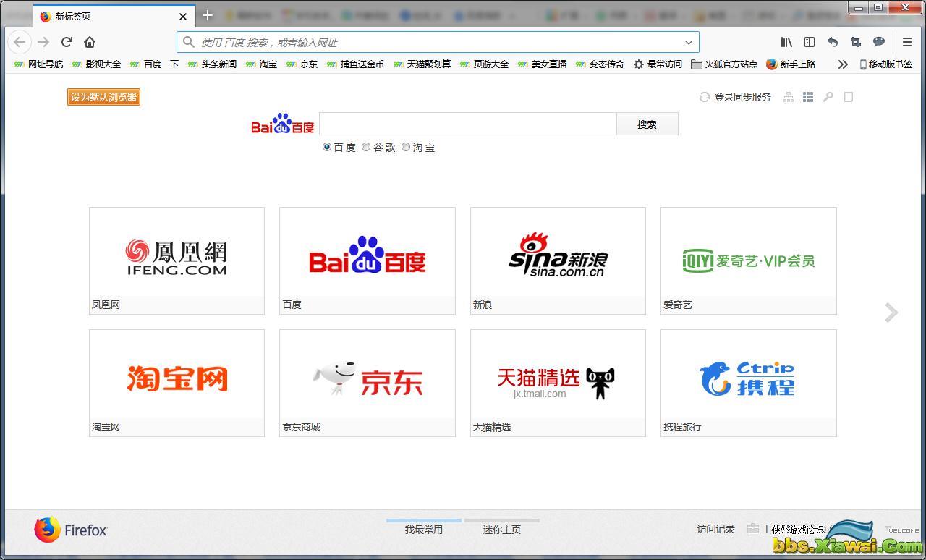The width and height of the screenshot is (926, 560).
Task: Open 百度一下 bookmark
Action: point(155,64)
